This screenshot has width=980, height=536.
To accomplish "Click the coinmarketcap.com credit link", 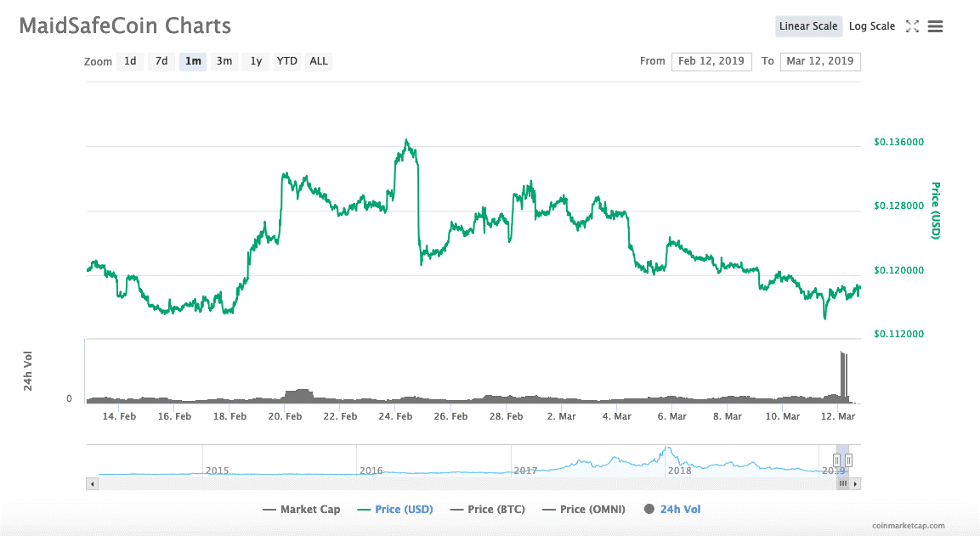I will [908, 526].
